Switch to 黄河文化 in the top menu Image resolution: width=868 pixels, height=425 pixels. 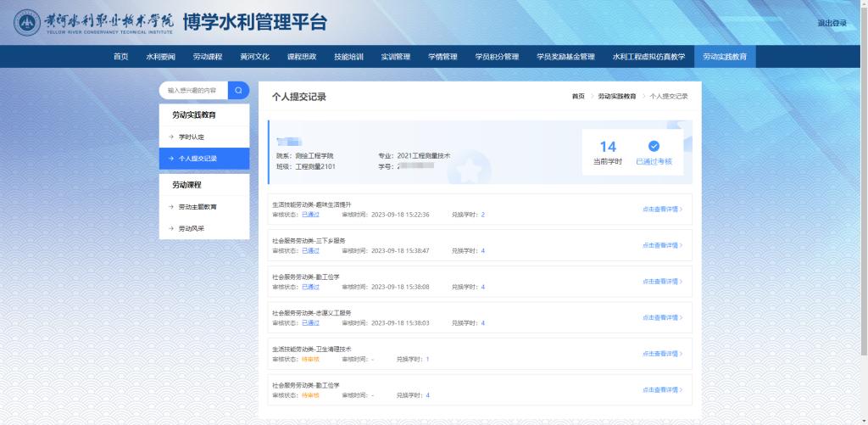point(254,57)
